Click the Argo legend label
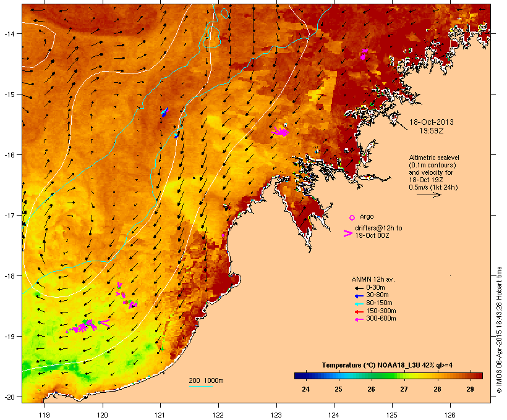 click(367, 216)
